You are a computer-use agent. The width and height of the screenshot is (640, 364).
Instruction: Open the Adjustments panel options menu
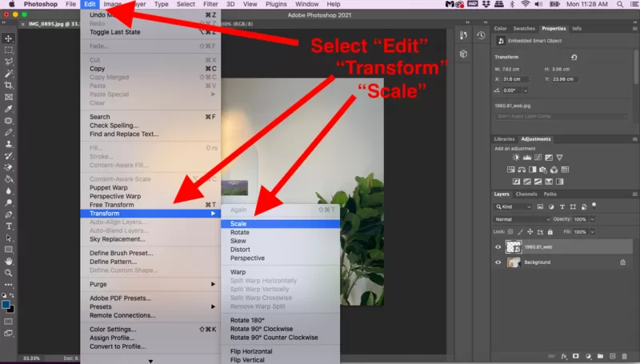point(634,139)
